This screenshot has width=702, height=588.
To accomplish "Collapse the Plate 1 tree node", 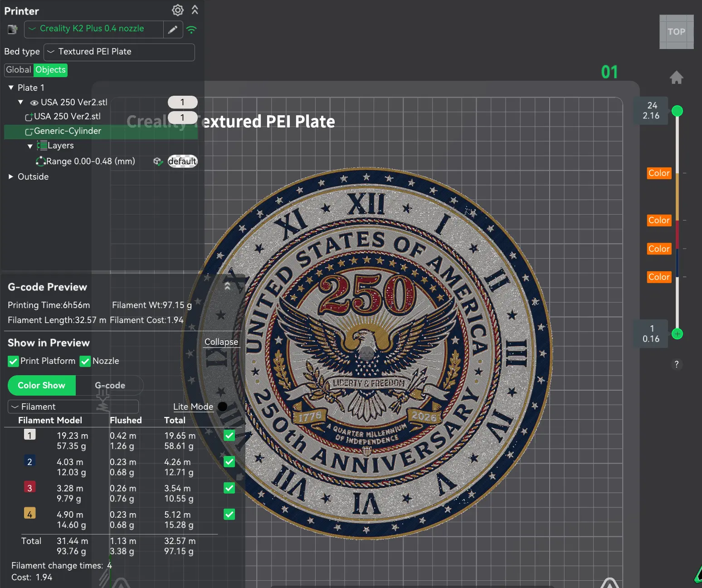I will point(11,88).
